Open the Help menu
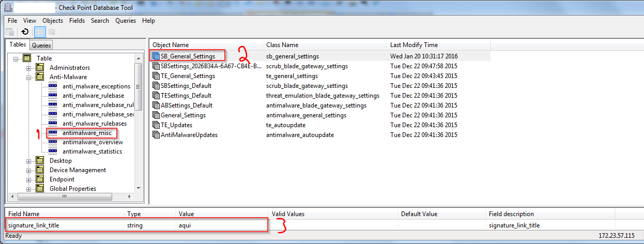 pyautogui.click(x=148, y=21)
